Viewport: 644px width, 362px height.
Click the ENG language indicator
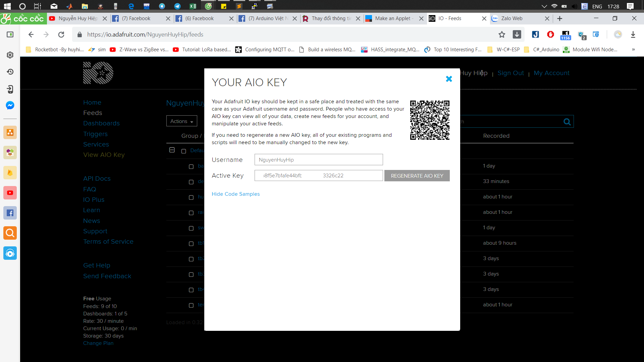click(597, 6)
